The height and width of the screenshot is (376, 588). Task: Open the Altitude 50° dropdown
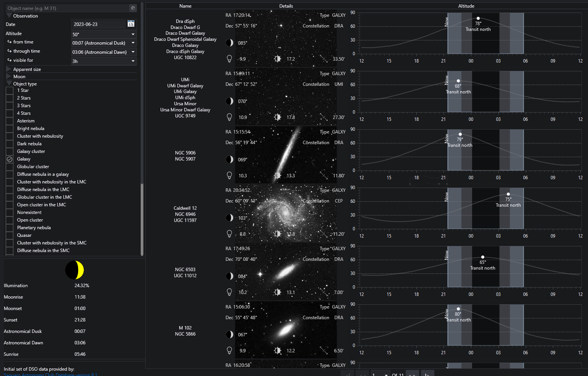coord(104,34)
